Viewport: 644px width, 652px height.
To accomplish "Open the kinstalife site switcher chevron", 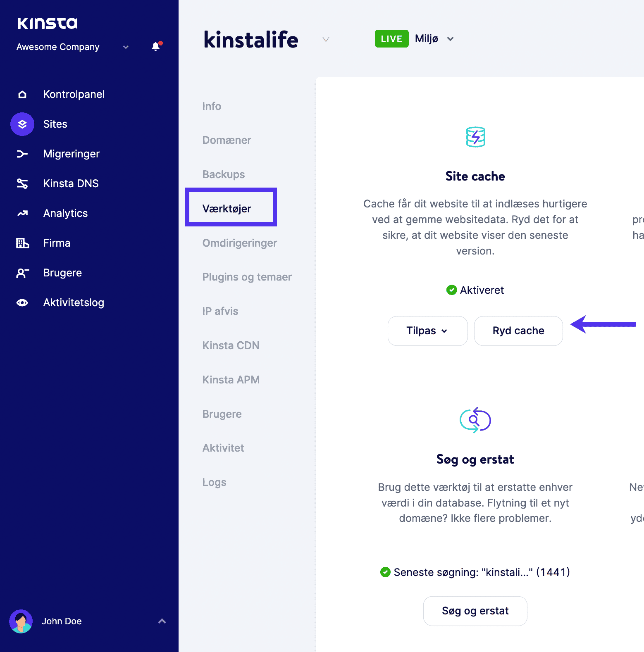I will tap(326, 39).
